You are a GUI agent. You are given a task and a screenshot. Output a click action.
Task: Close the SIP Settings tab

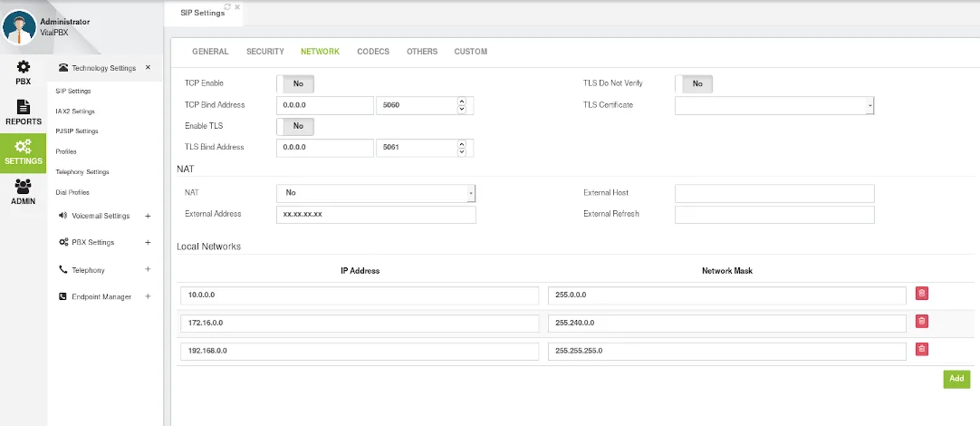pyautogui.click(x=237, y=6)
